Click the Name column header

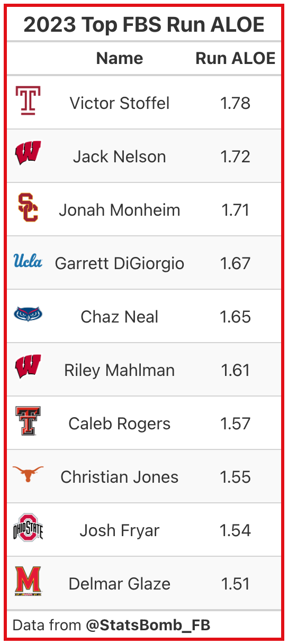pos(120,58)
